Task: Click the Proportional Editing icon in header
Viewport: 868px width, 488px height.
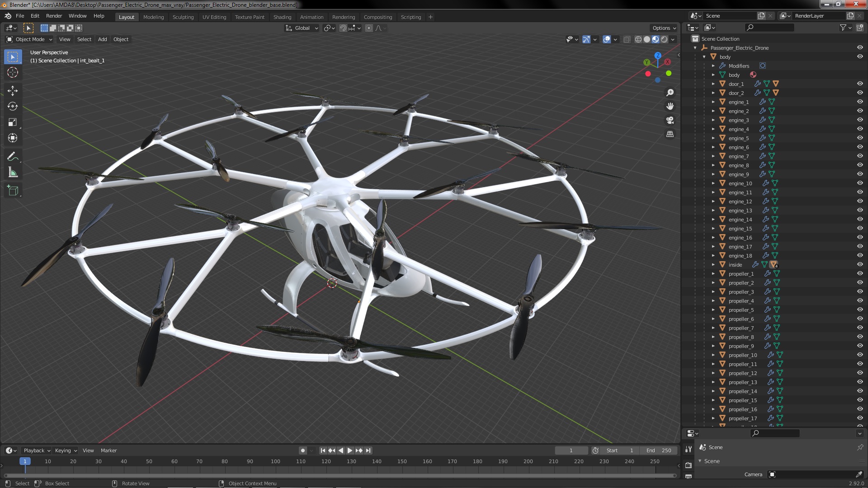Action: [x=368, y=28]
